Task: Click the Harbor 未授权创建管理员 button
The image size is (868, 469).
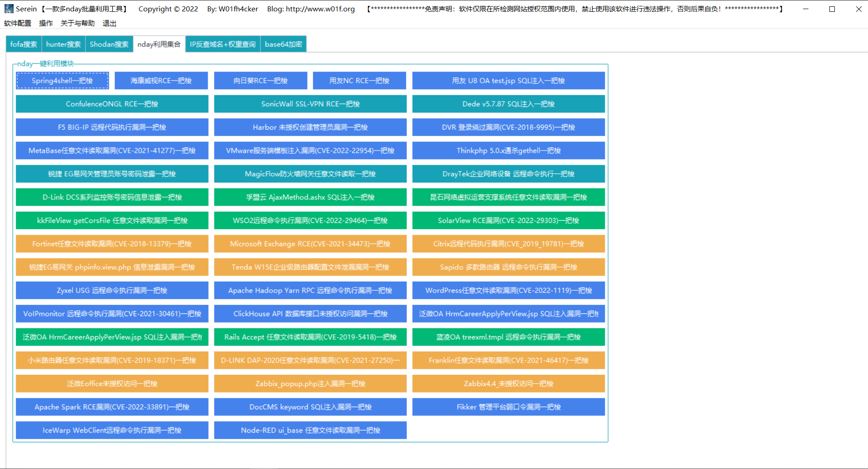Action: [x=310, y=127]
